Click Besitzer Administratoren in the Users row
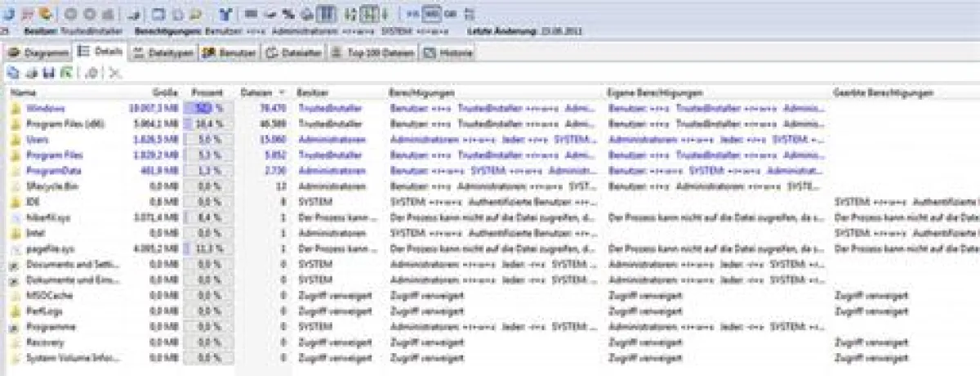Image resolution: width=980 pixels, height=376 pixels. (332, 140)
